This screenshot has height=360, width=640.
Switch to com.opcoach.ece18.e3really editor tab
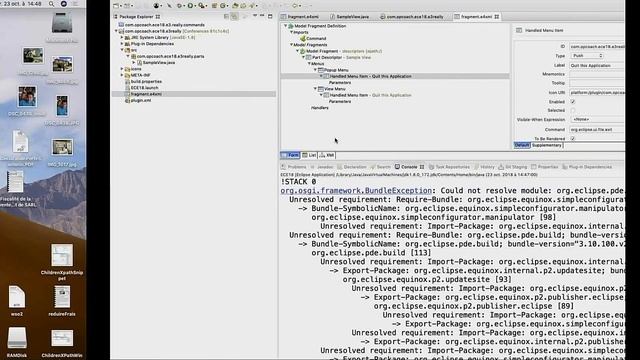(411, 17)
